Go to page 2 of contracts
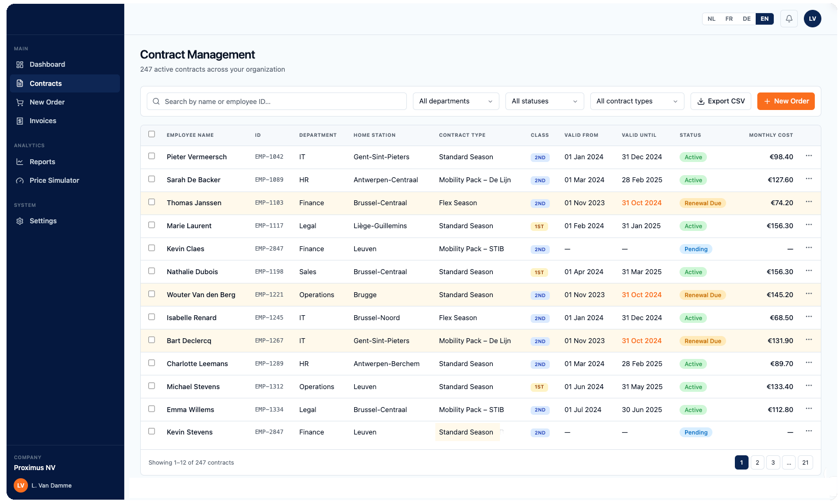 click(x=757, y=462)
